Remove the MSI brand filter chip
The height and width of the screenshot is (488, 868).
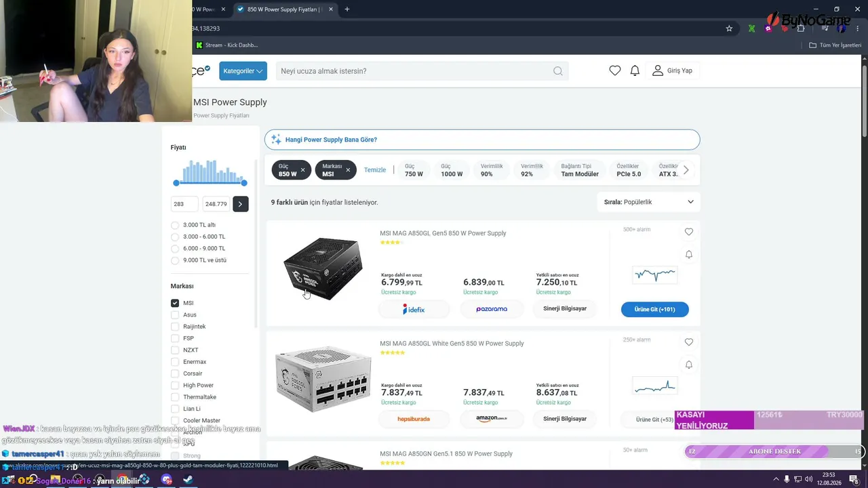click(348, 170)
